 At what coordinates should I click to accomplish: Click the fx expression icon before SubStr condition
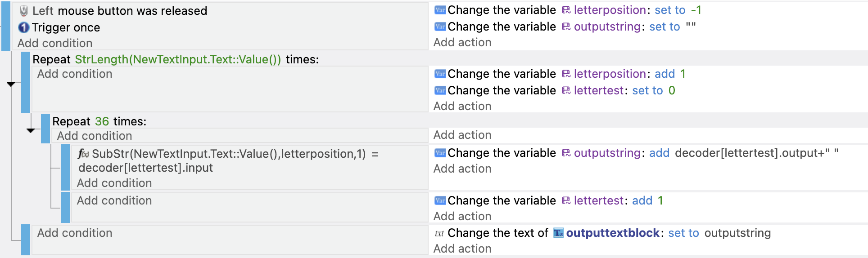83,154
